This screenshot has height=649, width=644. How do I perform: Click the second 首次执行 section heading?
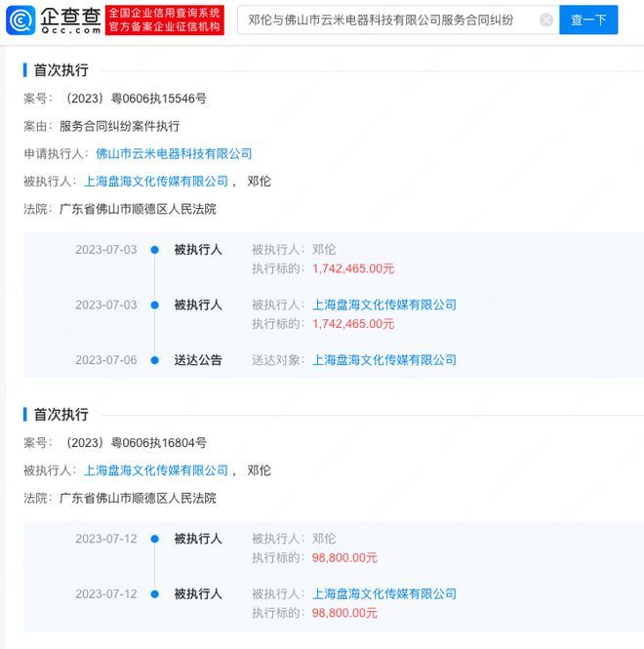60,415
